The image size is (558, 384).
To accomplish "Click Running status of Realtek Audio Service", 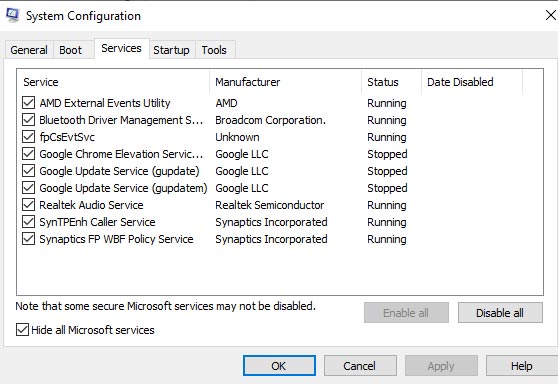I will pyautogui.click(x=387, y=205).
